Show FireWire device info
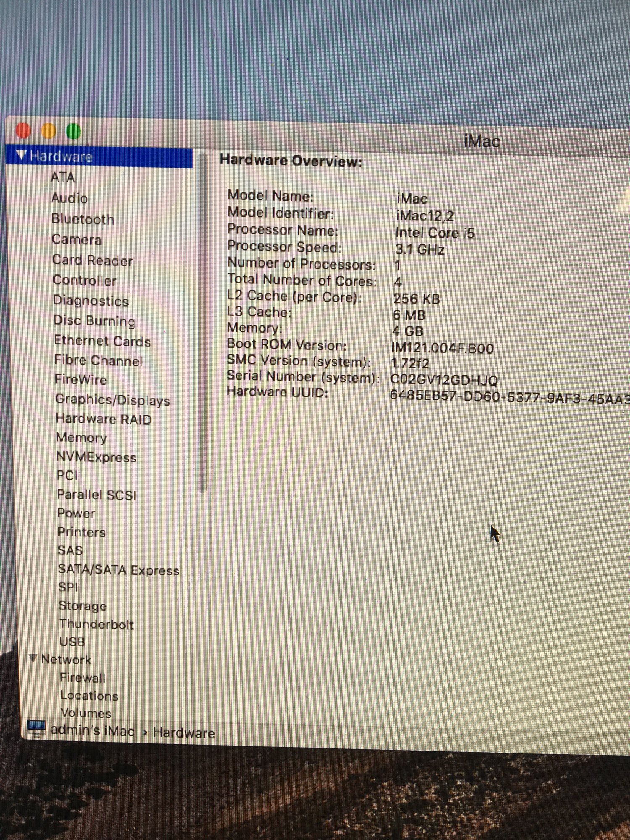The height and width of the screenshot is (840, 630). pos(81,380)
